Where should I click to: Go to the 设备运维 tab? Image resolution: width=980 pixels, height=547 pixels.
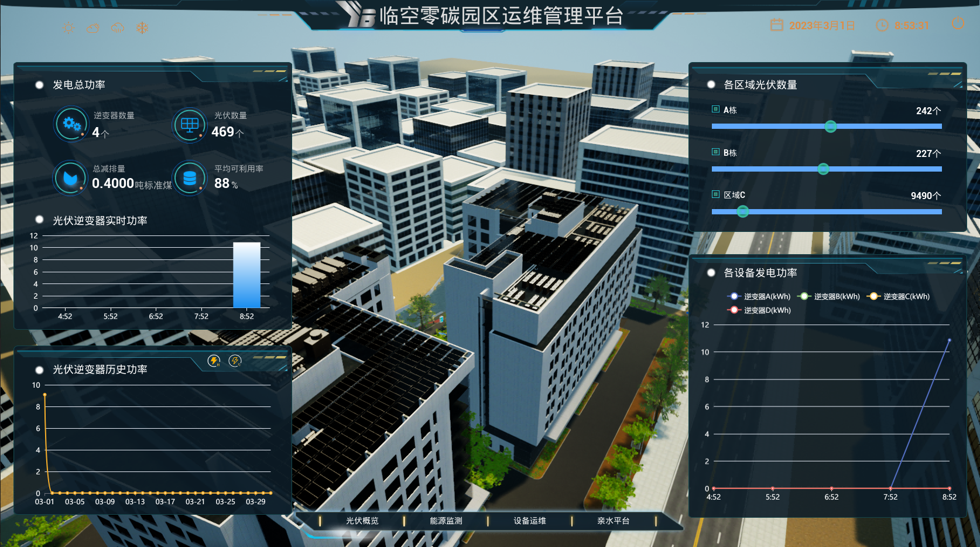(x=529, y=521)
